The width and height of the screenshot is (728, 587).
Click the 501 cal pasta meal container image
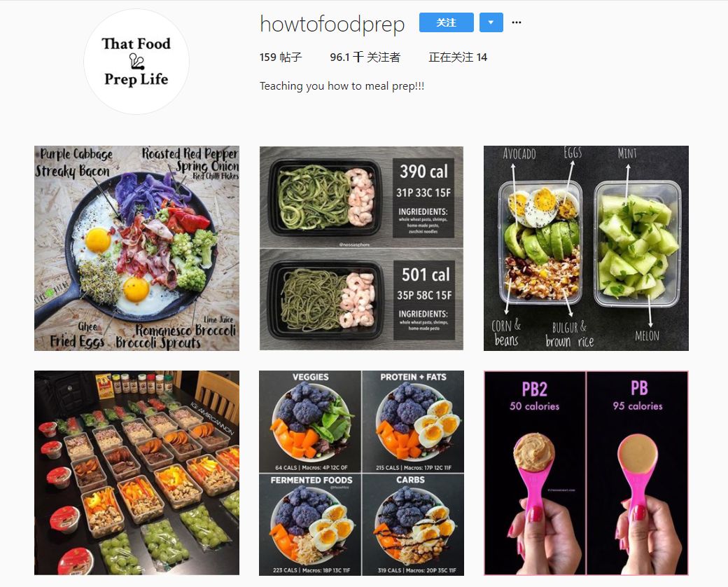point(361,300)
